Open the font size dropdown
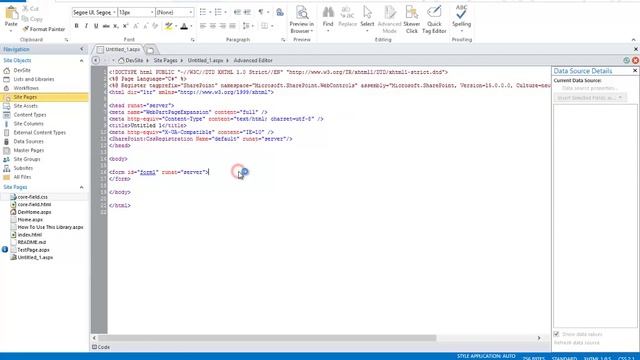 tap(136, 12)
